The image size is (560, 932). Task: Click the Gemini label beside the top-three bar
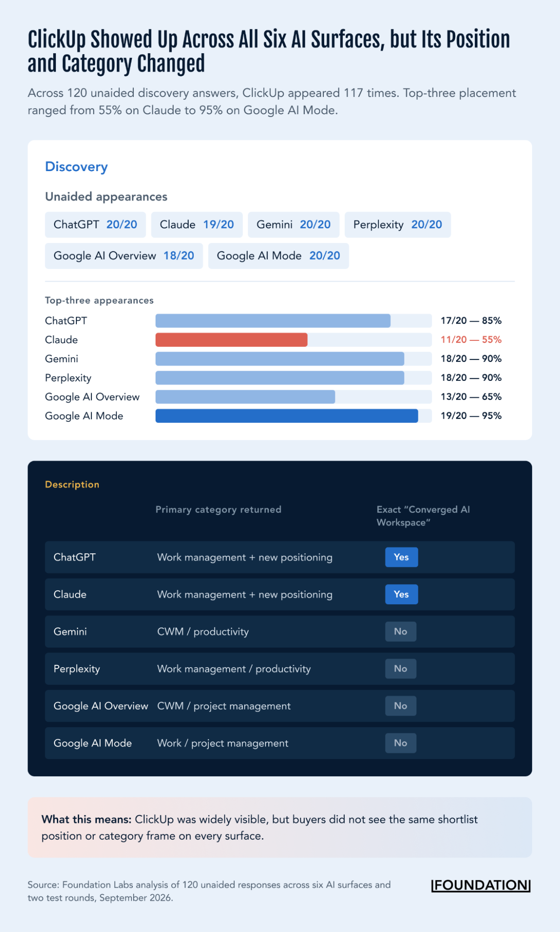(61, 359)
